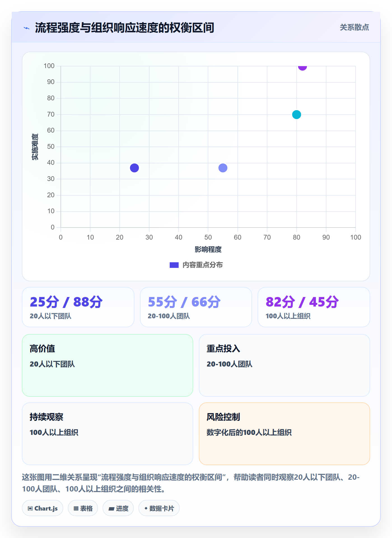Click 100人以上组织 under the 82分 card
392x538 pixels.
click(288, 316)
